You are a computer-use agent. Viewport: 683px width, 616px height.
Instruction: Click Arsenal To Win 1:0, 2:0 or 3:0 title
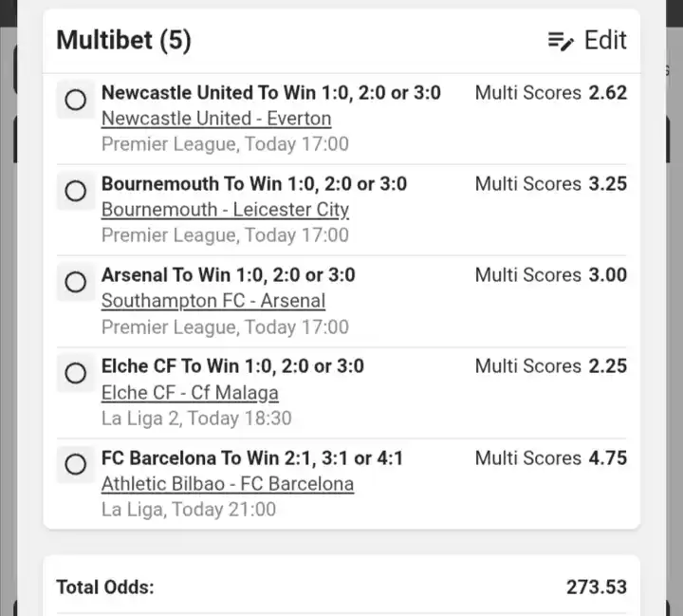229,275
